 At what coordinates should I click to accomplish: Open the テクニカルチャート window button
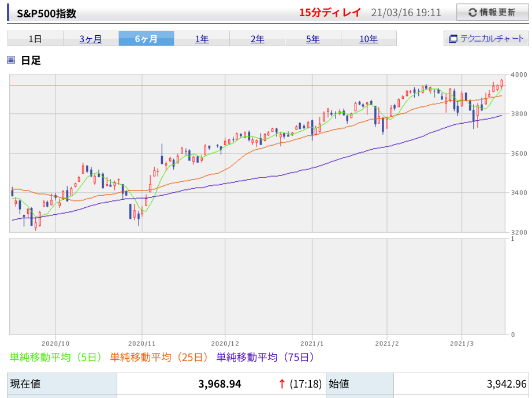[x=486, y=38]
